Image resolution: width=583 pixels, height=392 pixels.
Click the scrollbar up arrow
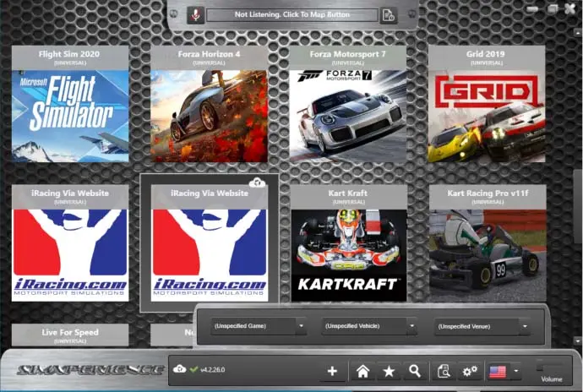coord(578,34)
